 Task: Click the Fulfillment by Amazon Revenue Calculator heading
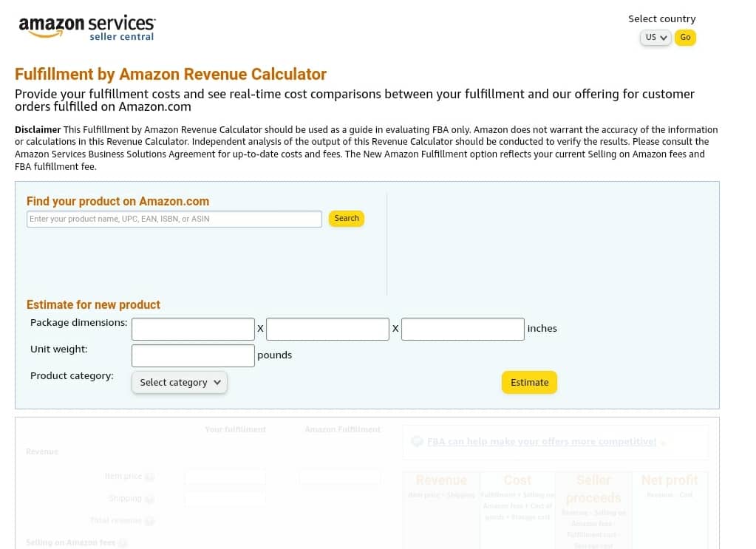(x=171, y=74)
